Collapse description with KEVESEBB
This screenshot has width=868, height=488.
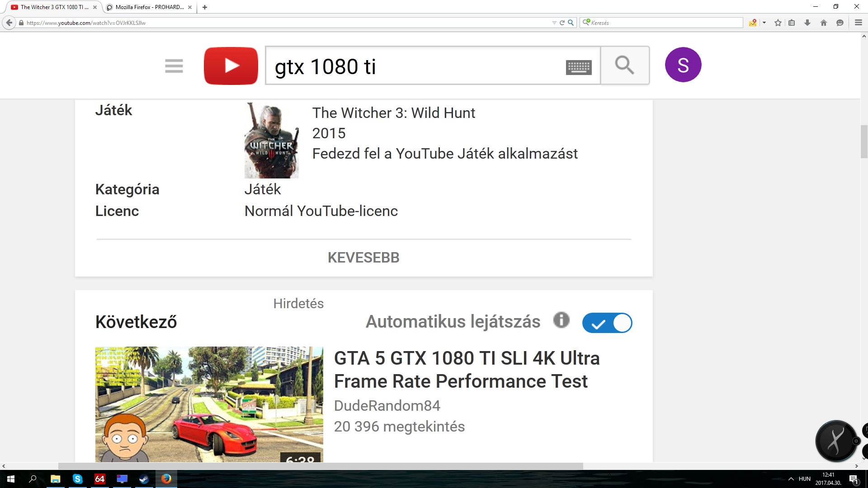tap(363, 258)
